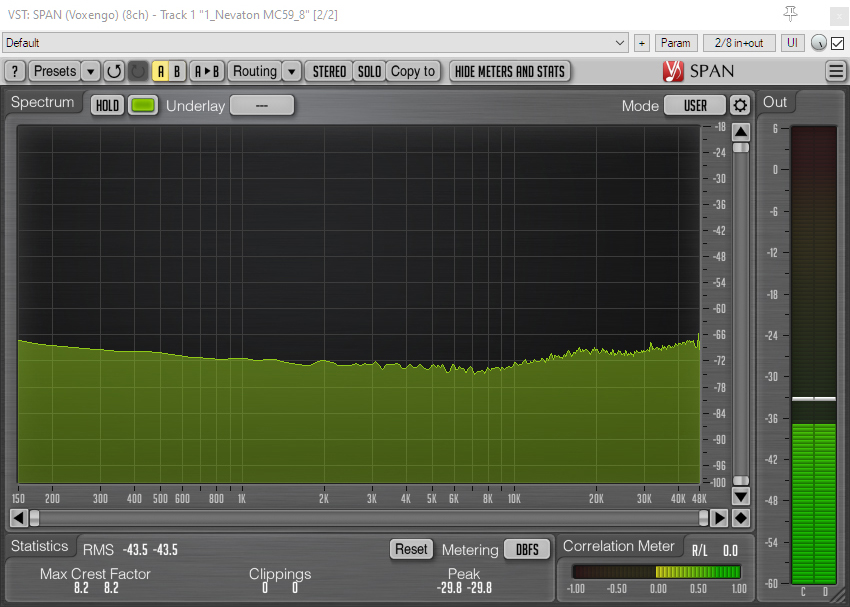Copy state with the A to B button
This screenshot has height=607, width=850.
(x=207, y=72)
